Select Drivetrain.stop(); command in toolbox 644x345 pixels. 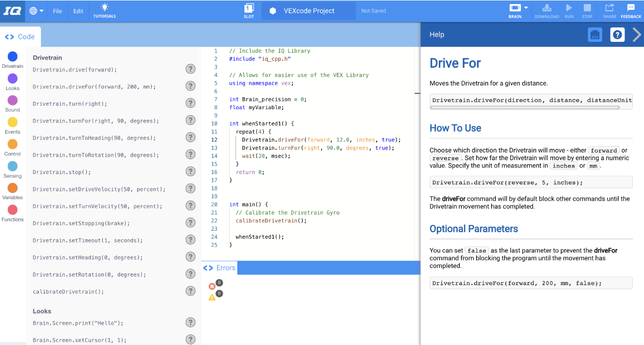62,172
